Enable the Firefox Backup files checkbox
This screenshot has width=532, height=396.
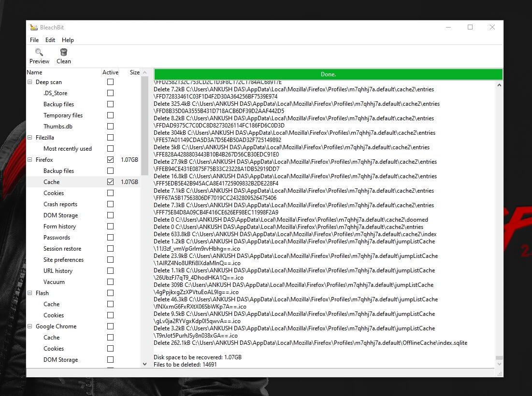point(110,171)
